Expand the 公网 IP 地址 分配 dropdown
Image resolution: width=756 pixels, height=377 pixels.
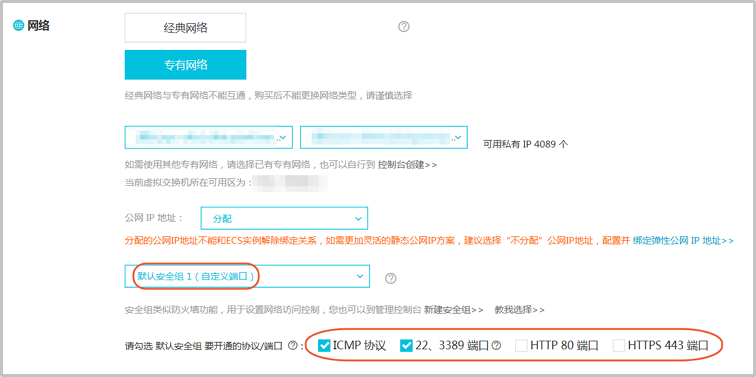click(x=284, y=219)
